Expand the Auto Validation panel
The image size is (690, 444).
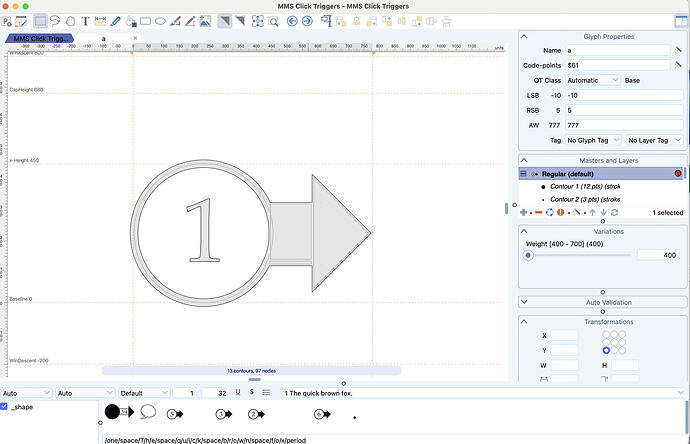pos(524,302)
